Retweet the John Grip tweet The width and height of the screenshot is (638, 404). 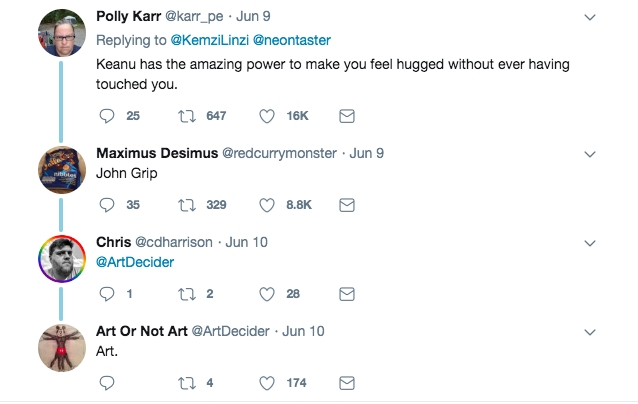coord(188,205)
